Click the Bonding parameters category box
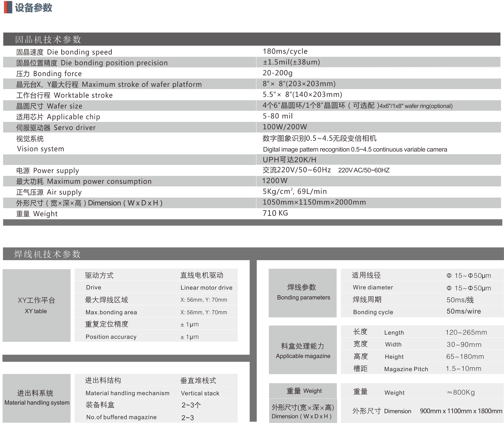 click(x=302, y=293)
